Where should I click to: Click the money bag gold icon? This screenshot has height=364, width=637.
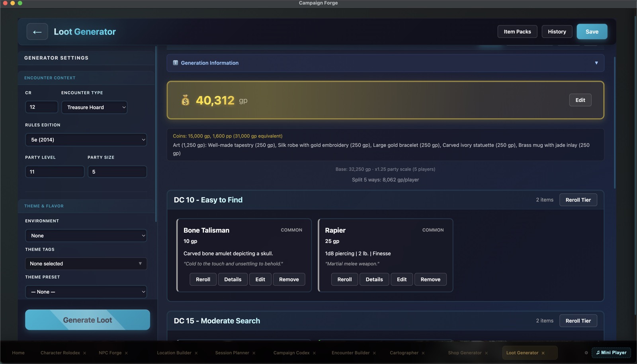click(186, 100)
